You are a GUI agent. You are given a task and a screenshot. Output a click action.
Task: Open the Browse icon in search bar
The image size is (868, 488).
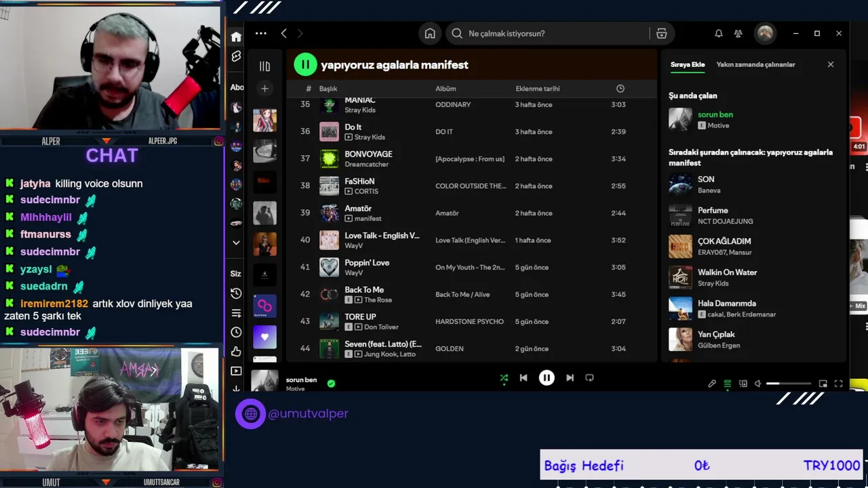(x=662, y=33)
